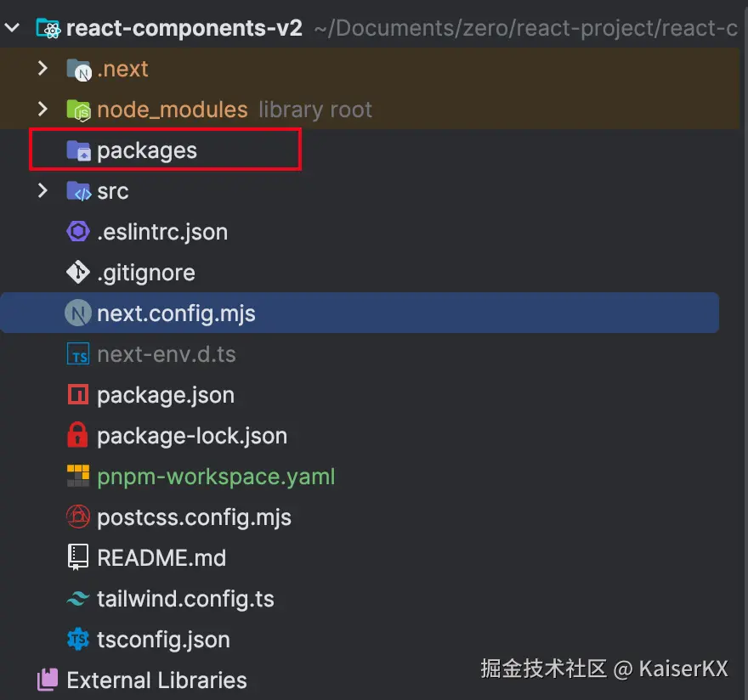748x700 pixels.
Task: Click the npm icon beside package.json
Action: point(78,395)
